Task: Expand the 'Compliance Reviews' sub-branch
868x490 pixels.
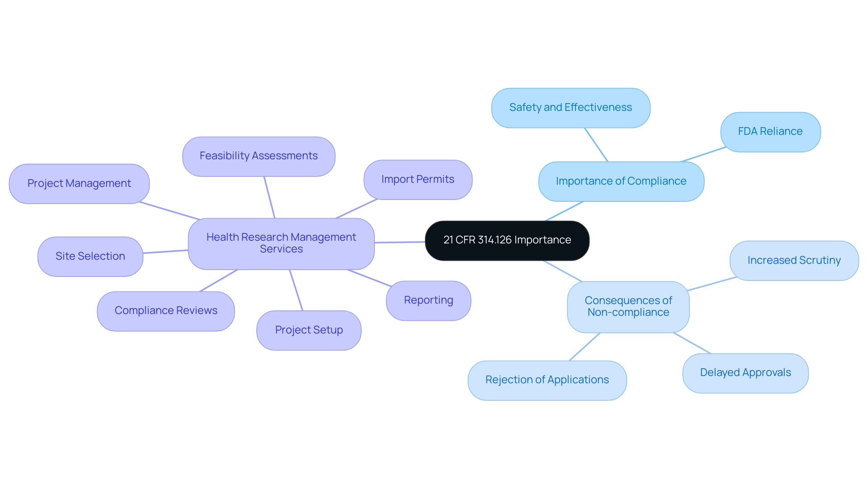Action: click(165, 309)
